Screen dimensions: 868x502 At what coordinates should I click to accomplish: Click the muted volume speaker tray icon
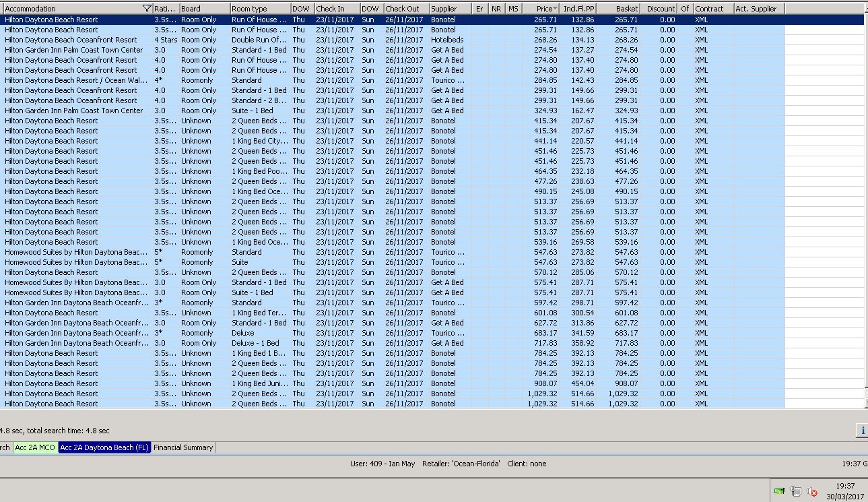click(x=811, y=491)
